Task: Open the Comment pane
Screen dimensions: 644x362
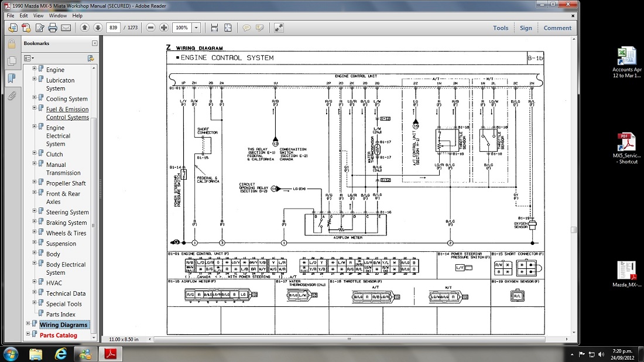Action: pyautogui.click(x=557, y=28)
